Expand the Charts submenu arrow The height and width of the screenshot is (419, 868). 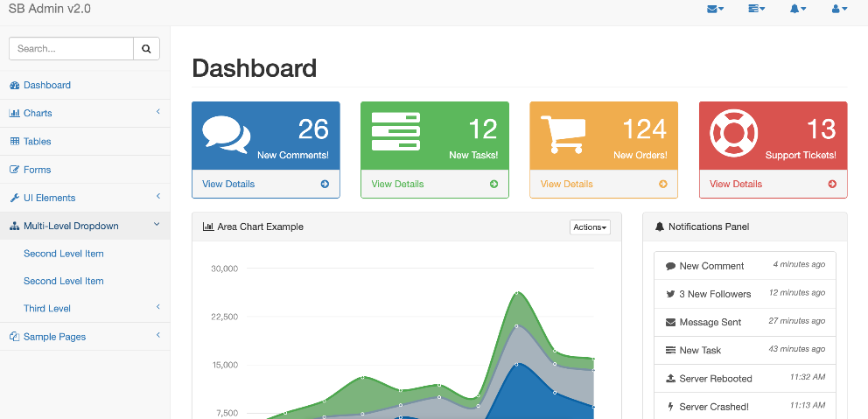click(157, 112)
